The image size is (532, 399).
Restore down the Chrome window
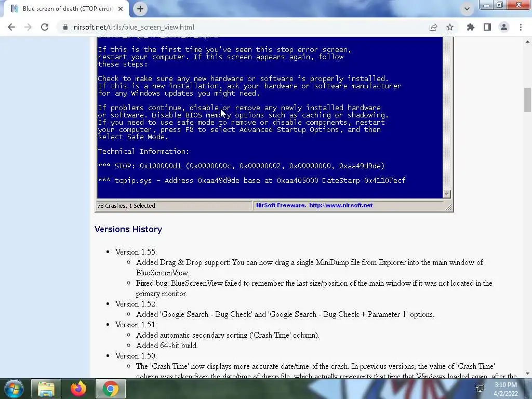point(500,5)
